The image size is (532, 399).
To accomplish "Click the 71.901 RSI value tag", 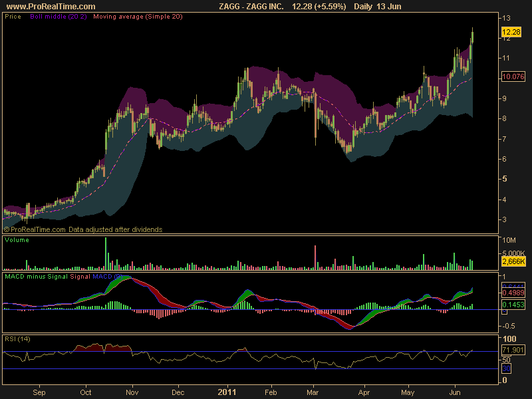I will point(513,350).
